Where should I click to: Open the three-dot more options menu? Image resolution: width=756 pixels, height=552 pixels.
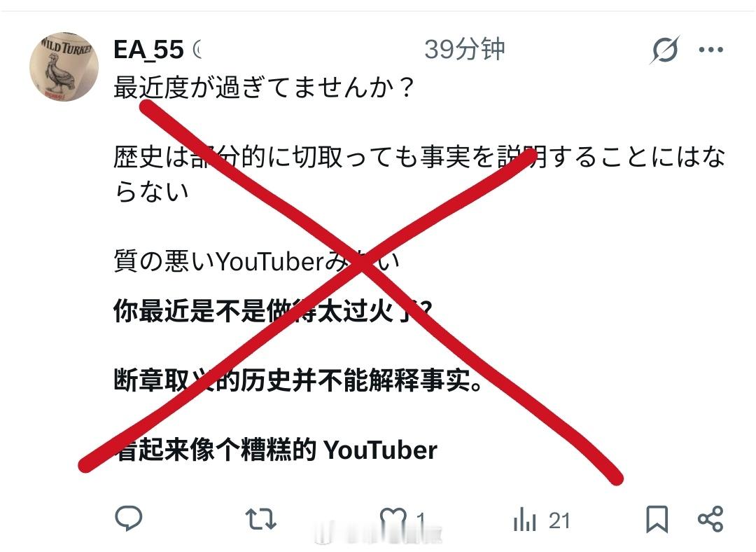click(x=710, y=49)
